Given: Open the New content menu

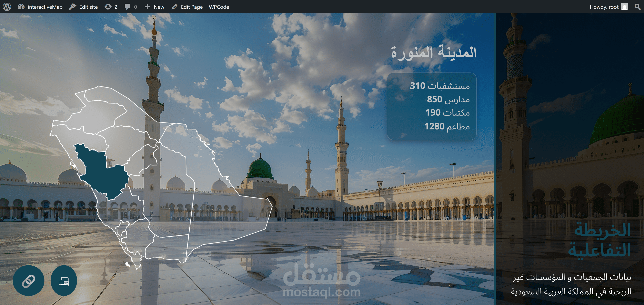Looking at the screenshot, I should tap(154, 7).
